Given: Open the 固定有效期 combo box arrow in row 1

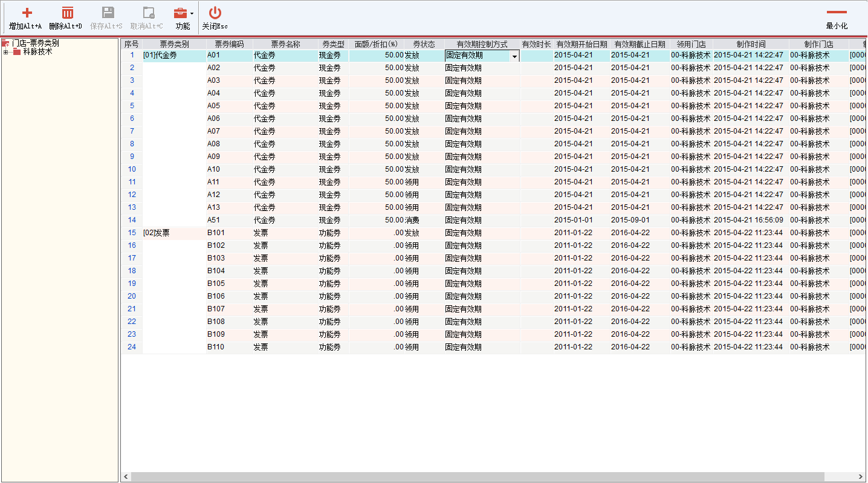Looking at the screenshot, I should (514, 56).
